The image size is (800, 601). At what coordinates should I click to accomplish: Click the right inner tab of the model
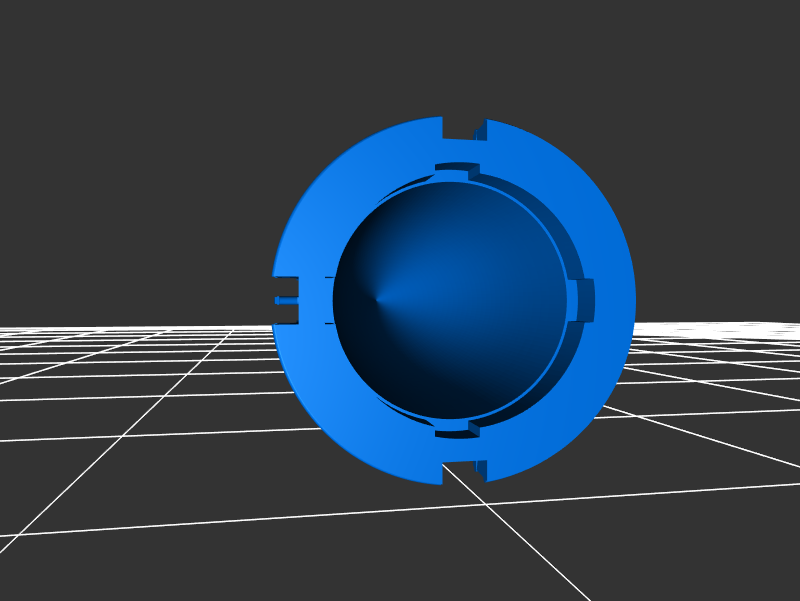[x=584, y=300]
